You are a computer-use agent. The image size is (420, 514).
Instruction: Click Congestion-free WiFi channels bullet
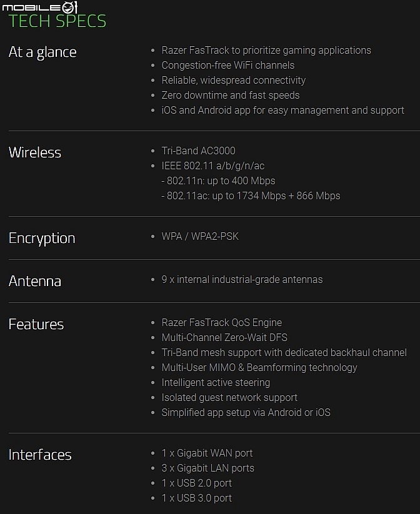[227, 65]
